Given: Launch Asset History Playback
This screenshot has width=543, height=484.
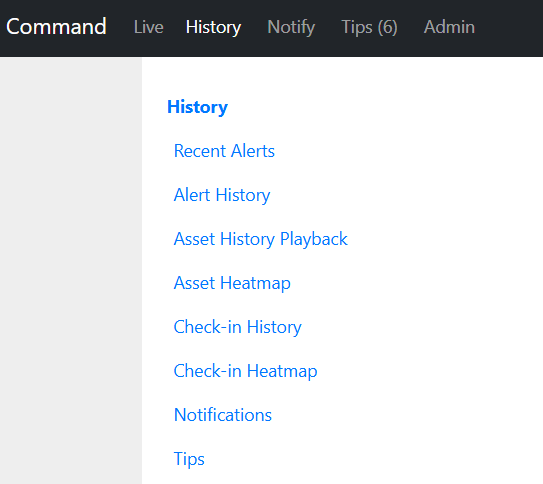Looking at the screenshot, I should pos(260,239).
